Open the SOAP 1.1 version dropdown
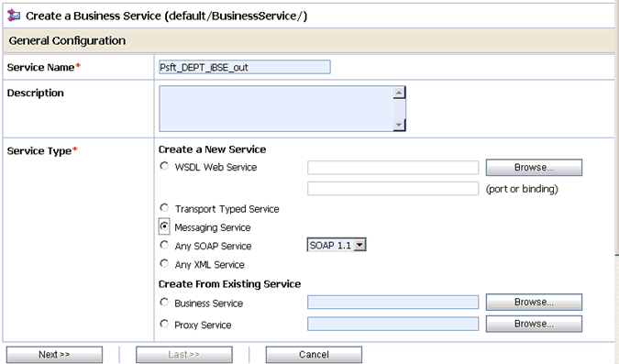 point(337,245)
